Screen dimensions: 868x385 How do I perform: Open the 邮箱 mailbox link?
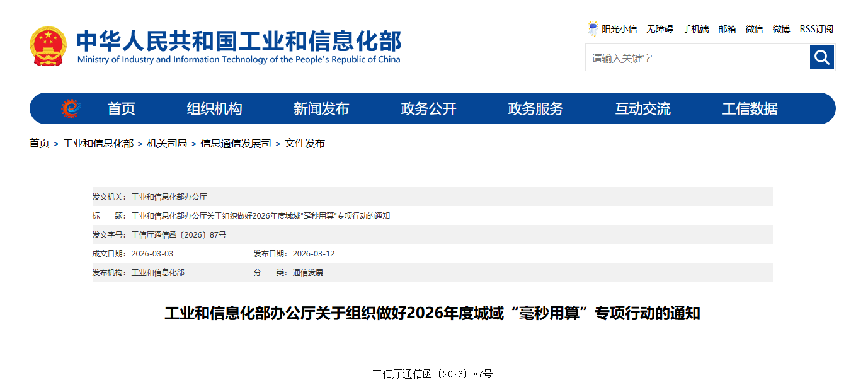click(727, 29)
